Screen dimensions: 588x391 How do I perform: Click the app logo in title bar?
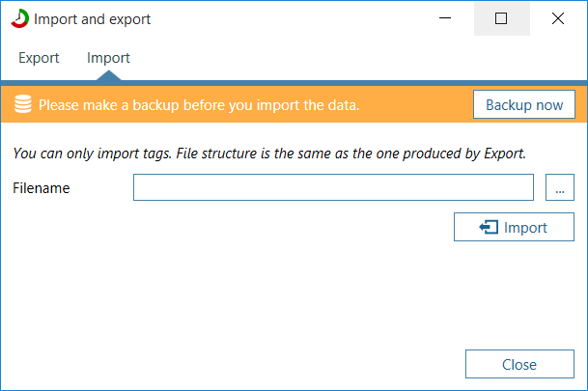20,18
